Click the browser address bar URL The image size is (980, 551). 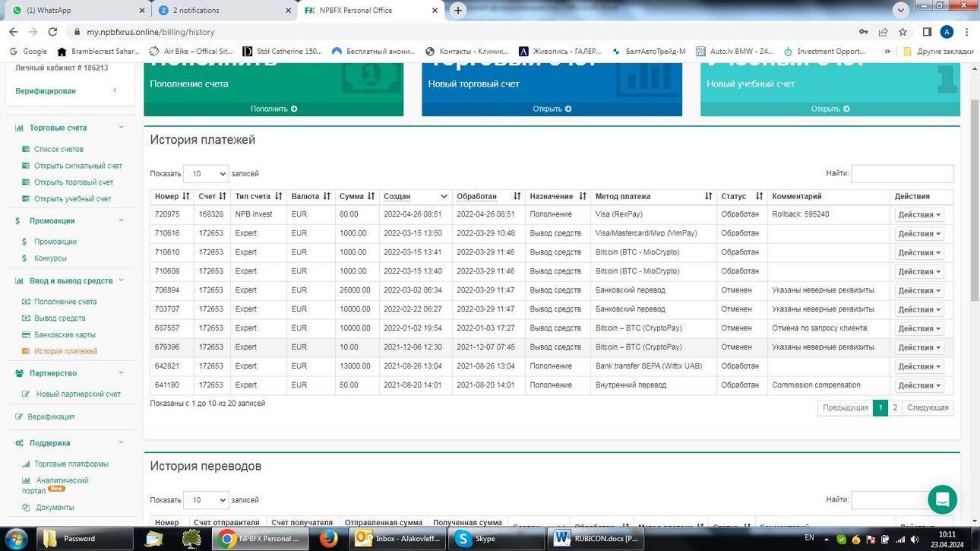pos(150,32)
